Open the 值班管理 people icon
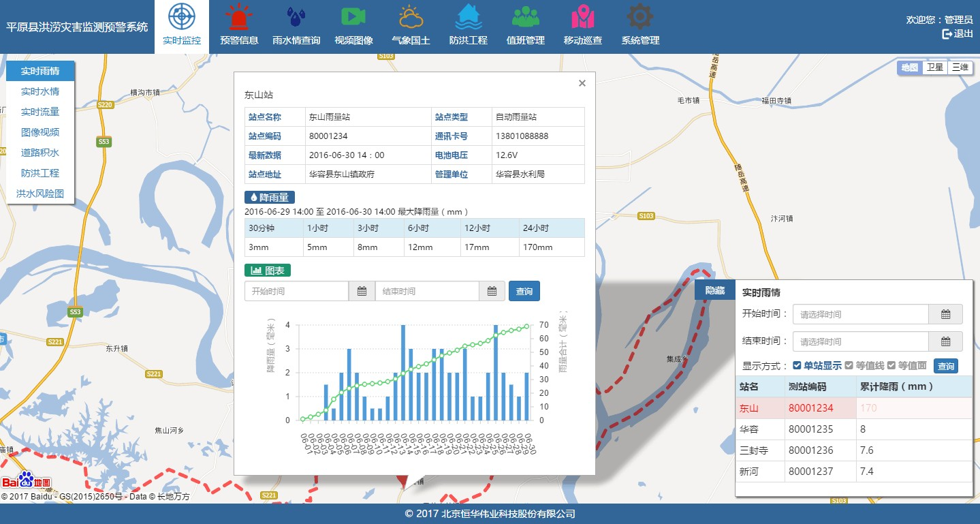 coord(525,18)
